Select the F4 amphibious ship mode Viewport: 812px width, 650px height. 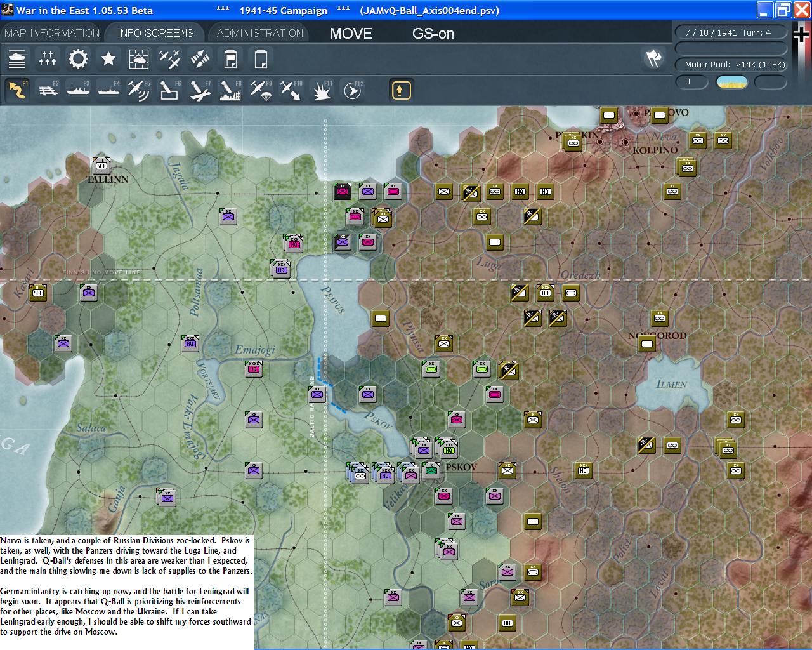(x=108, y=90)
